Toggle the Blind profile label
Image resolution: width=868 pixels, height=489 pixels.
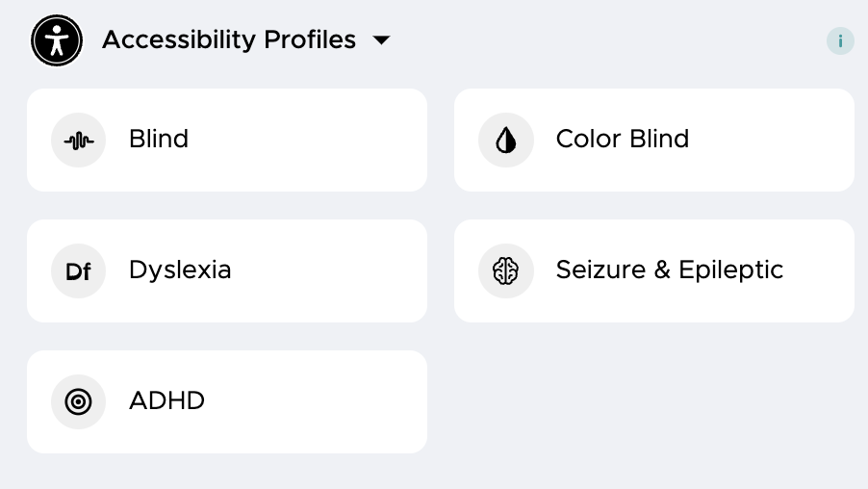click(x=159, y=140)
